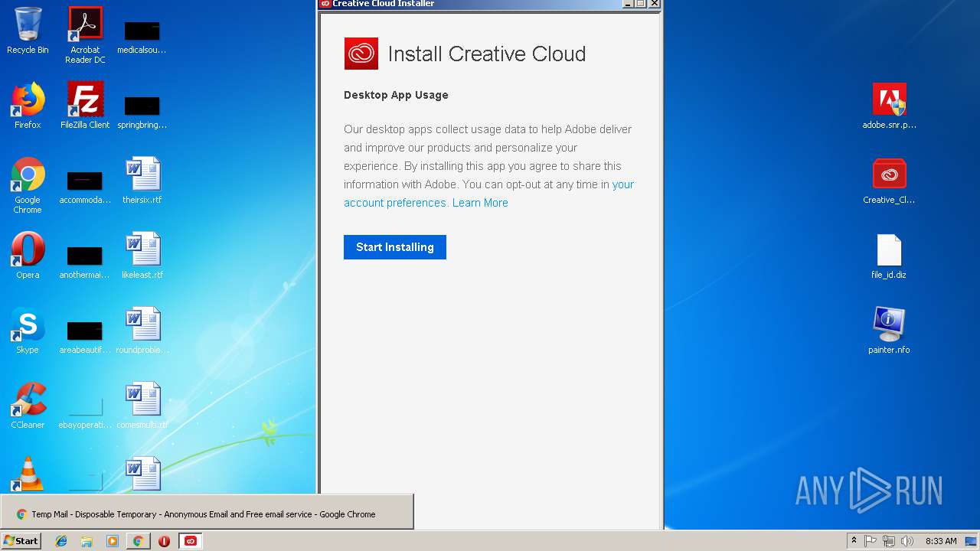Open Windows Explorer folder in taskbar
The height and width of the screenshot is (551, 980).
pyautogui.click(x=87, y=541)
